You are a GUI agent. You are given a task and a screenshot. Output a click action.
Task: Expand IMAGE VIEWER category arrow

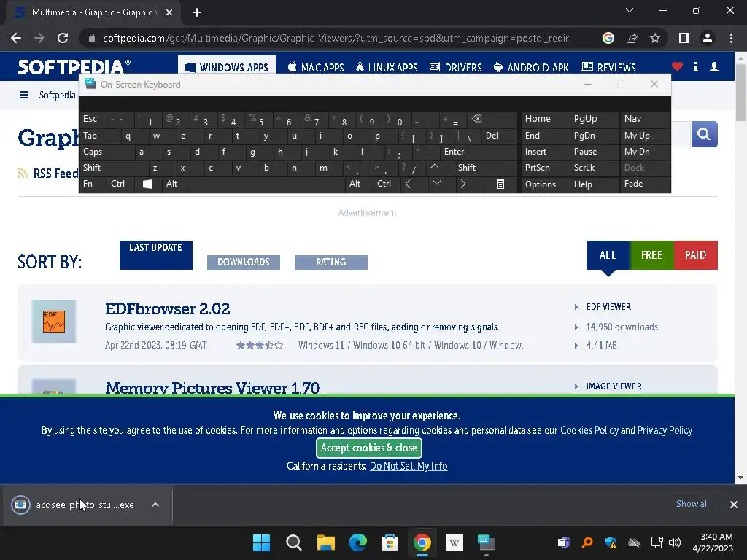[x=576, y=386]
